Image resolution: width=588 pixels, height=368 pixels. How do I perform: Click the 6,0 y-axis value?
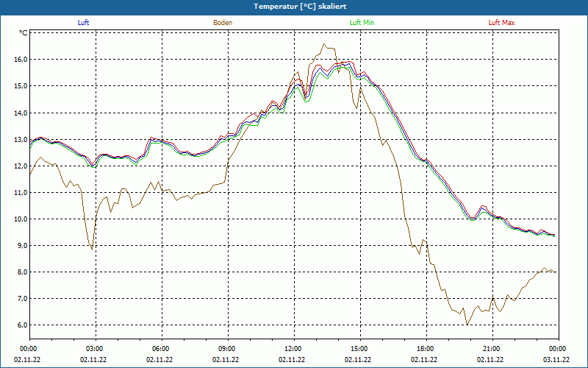[x=23, y=325]
